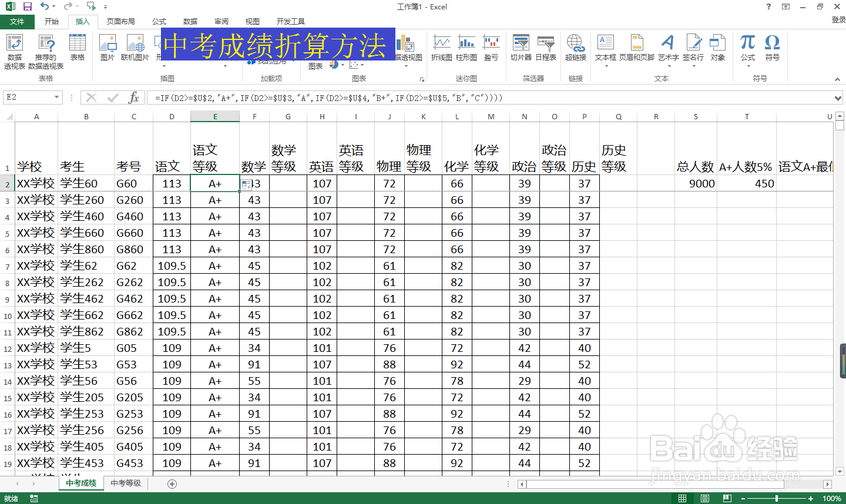Click the Sign in (登录) link
This screenshot has height=504, width=846.
click(x=838, y=20)
